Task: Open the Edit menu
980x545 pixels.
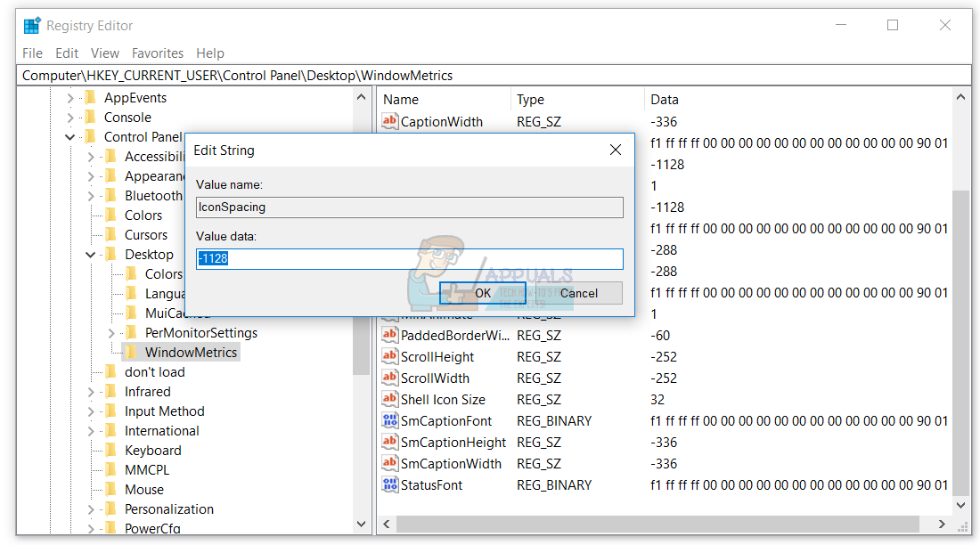Action: click(x=67, y=53)
